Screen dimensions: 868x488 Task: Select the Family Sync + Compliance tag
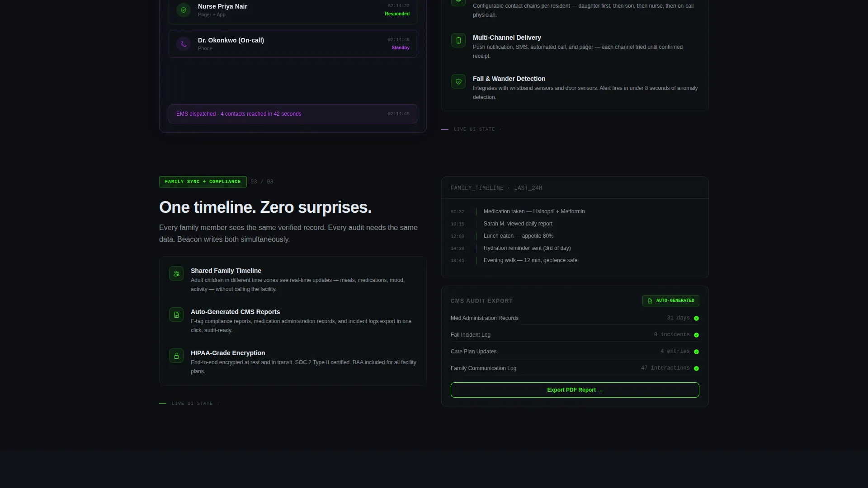click(203, 182)
